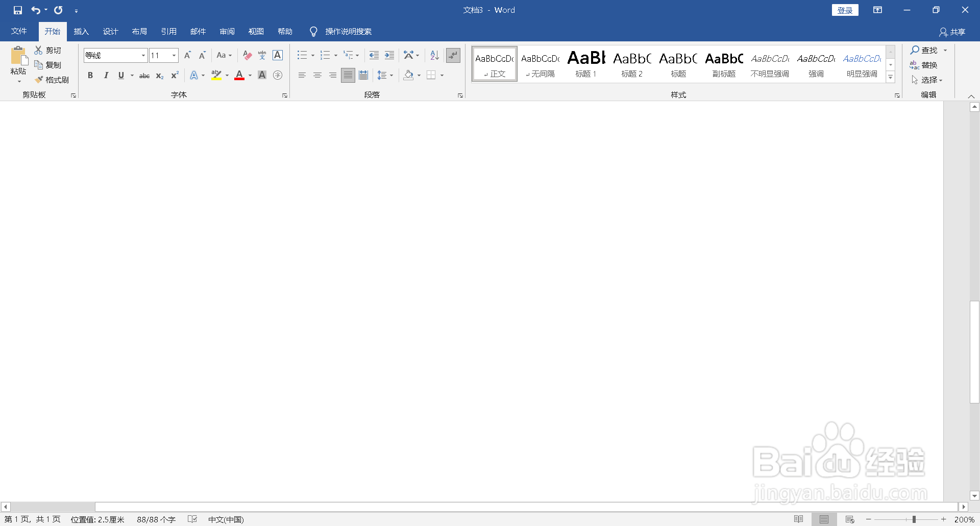Click the Sort A-Z icon
Image resolution: width=980 pixels, height=526 pixels.
(434, 55)
